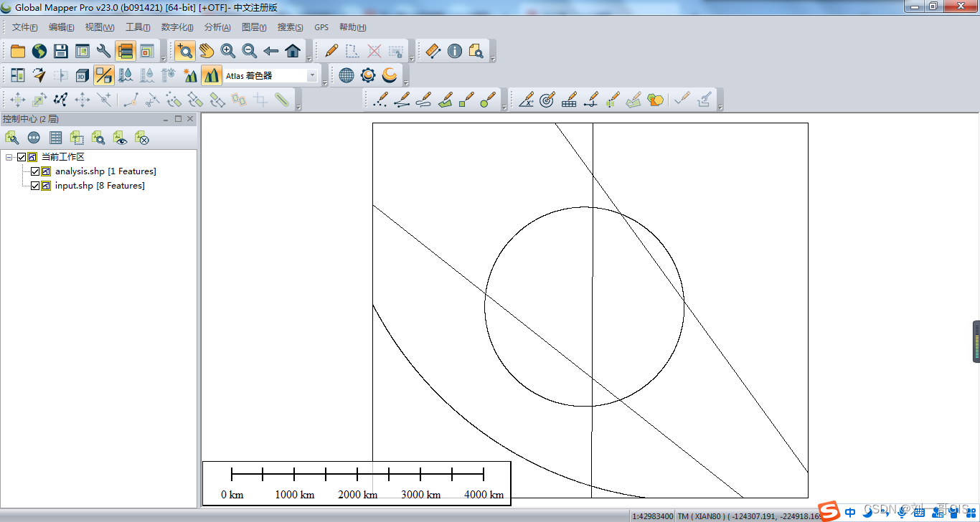Collapse the 当前工作区 tree node

coord(9,157)
